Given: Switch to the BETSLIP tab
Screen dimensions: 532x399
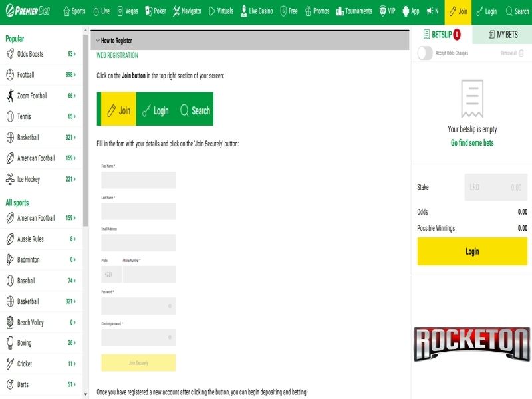Looking at the screenshot, I should (x=442, y=35).
